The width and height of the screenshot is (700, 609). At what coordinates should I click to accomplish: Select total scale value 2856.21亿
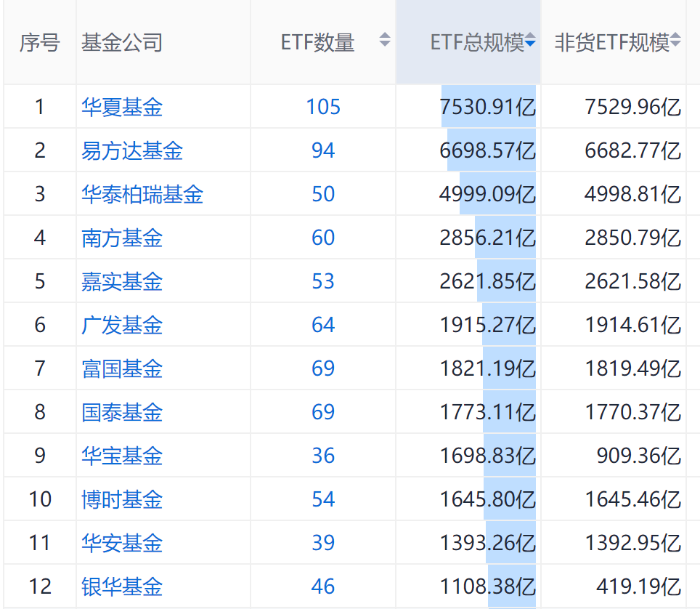(x=487, y=238)
